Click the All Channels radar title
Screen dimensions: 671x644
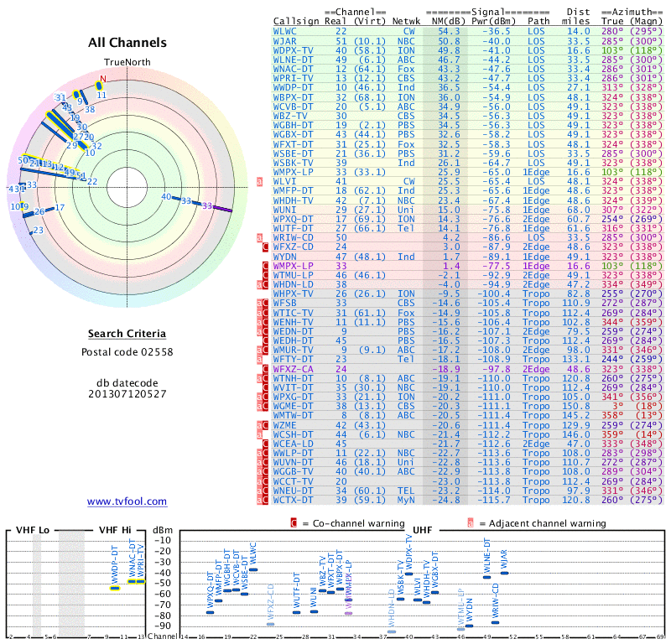coord(127,43)
